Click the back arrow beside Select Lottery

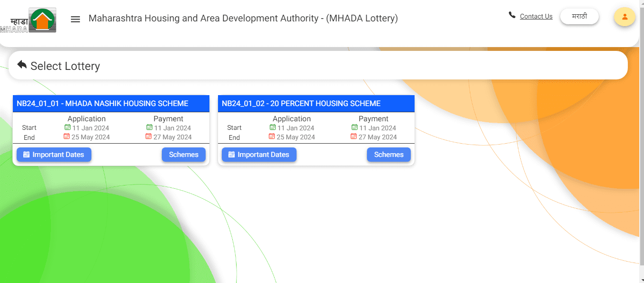[22, 65]
